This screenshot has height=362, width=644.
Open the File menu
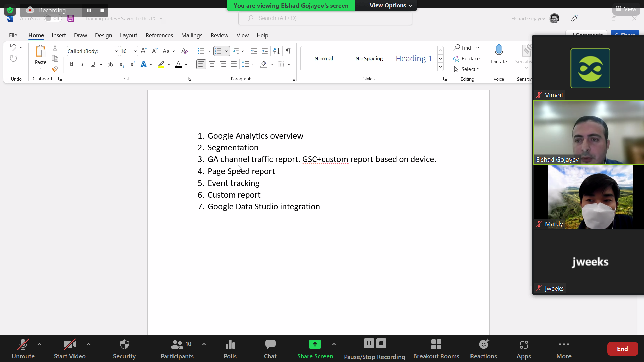[x=13, y=35]
